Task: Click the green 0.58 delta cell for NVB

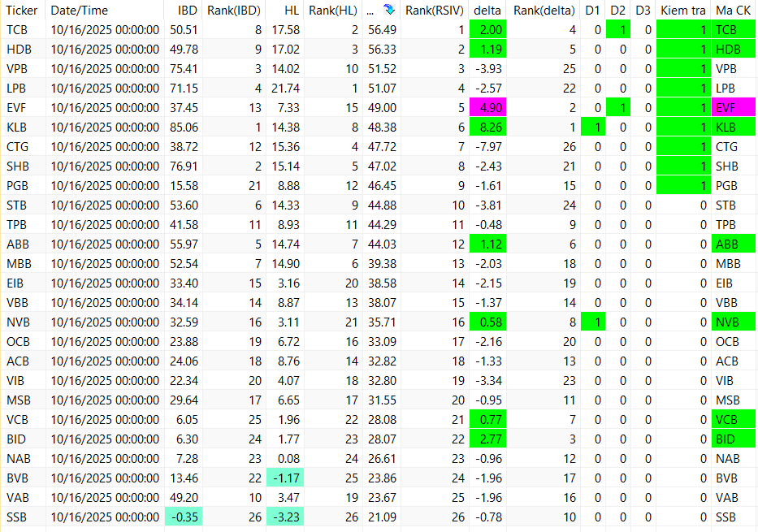Action: pos(487,322)
